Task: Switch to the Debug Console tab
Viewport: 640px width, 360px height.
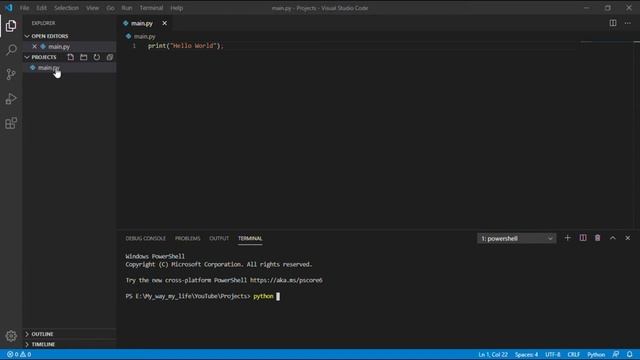Action: click(x=145, y=238)
